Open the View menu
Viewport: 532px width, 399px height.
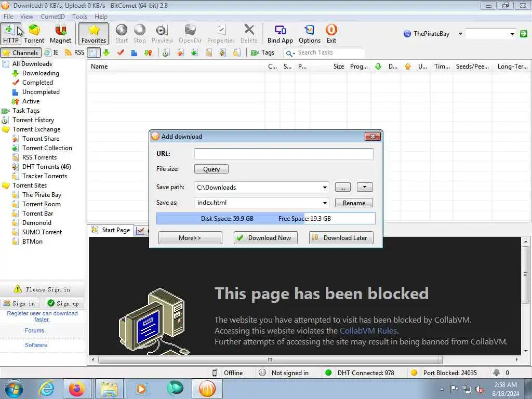(x=26, y=16)
